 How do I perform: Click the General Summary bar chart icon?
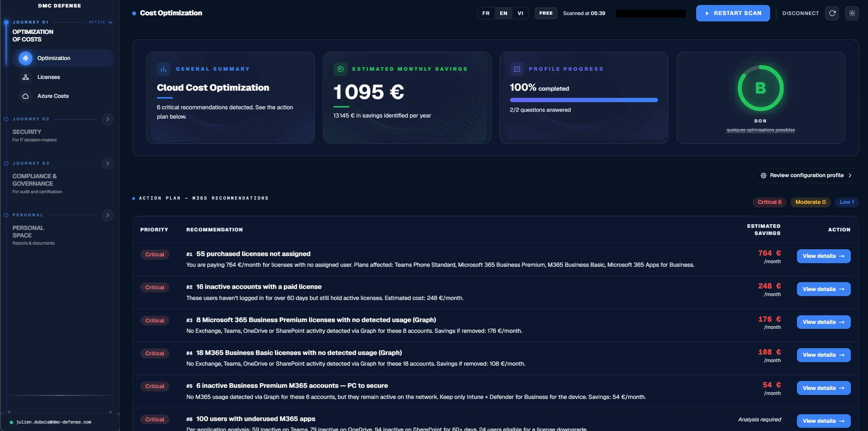(164, 69)
